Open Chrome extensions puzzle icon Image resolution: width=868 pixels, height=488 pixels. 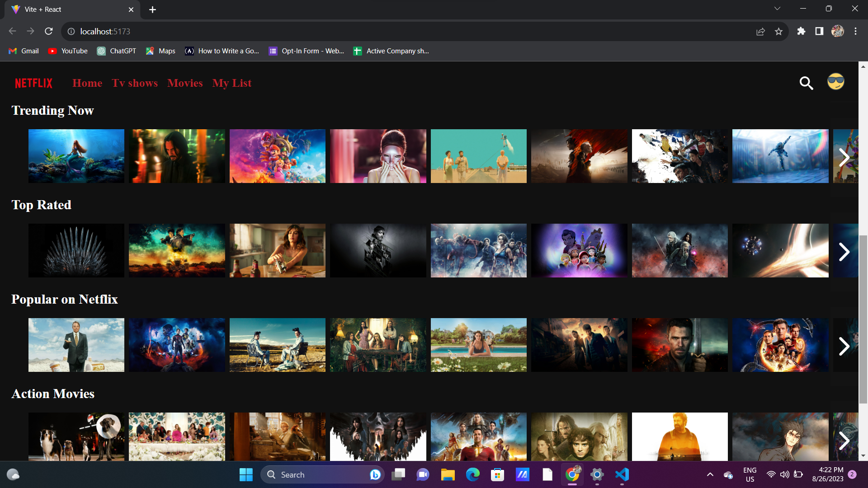pos(802,31)
